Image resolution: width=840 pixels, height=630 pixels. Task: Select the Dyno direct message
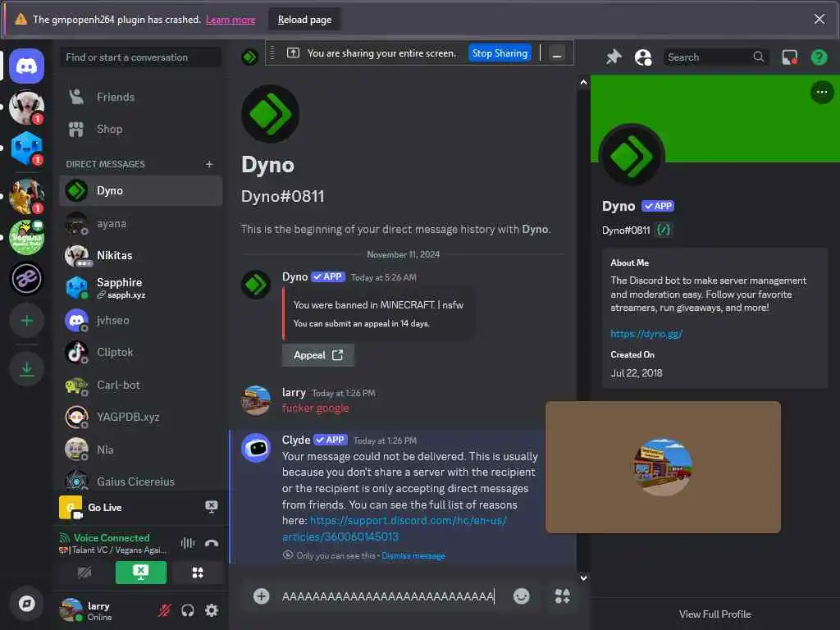pyautogui.click(x=140, y=190)
